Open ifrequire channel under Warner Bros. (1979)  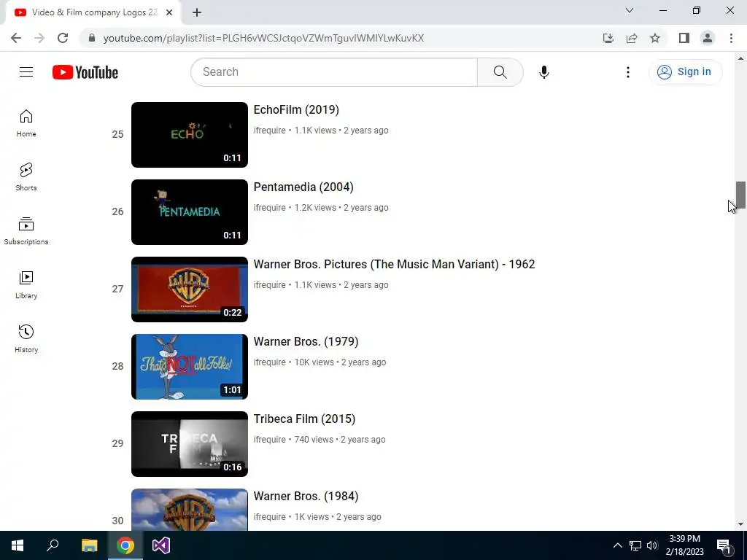270,362
